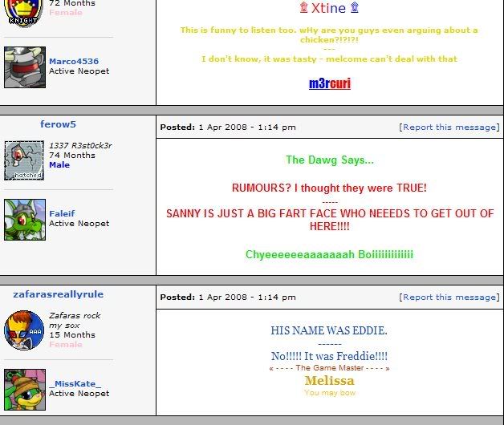Click the red SANNY fart face text
The image size is (504, 425).
pyautogui.click(x=329, y=220)
